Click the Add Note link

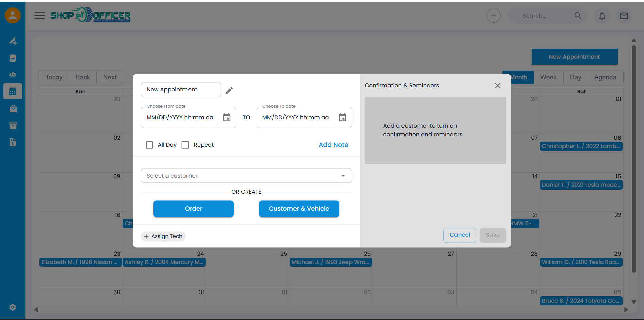pos(333,145)
